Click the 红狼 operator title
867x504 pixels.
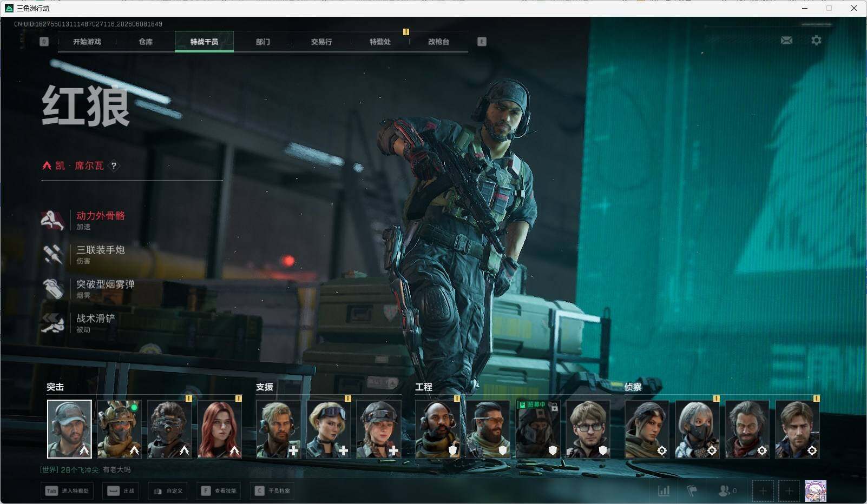point(86,106)
